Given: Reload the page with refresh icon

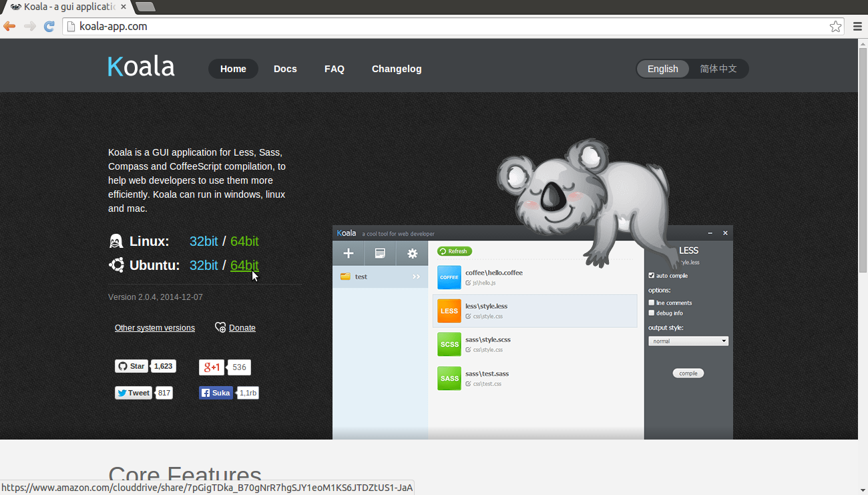Looking at the screenshot, I should tap(49, 27).
